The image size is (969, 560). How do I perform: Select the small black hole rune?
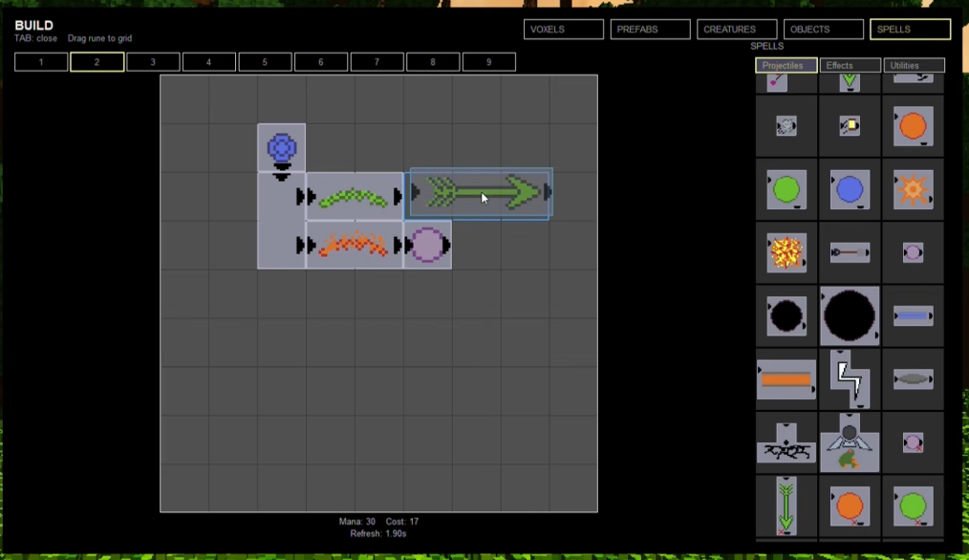[786, 316]
